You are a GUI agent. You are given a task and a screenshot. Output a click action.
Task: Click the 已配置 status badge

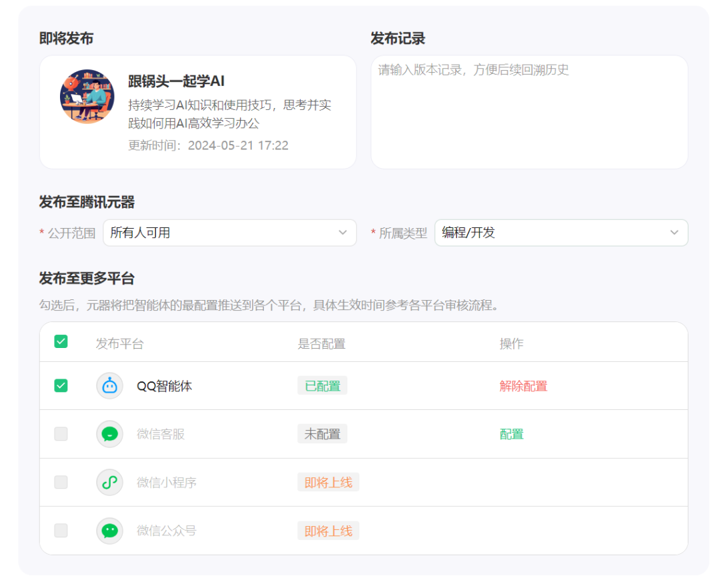[x=322, y=385]
